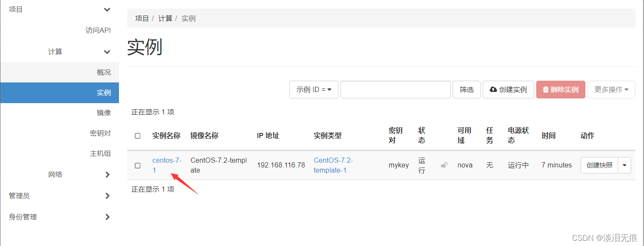Open 访问API in the sidebar

pos(98,30)
